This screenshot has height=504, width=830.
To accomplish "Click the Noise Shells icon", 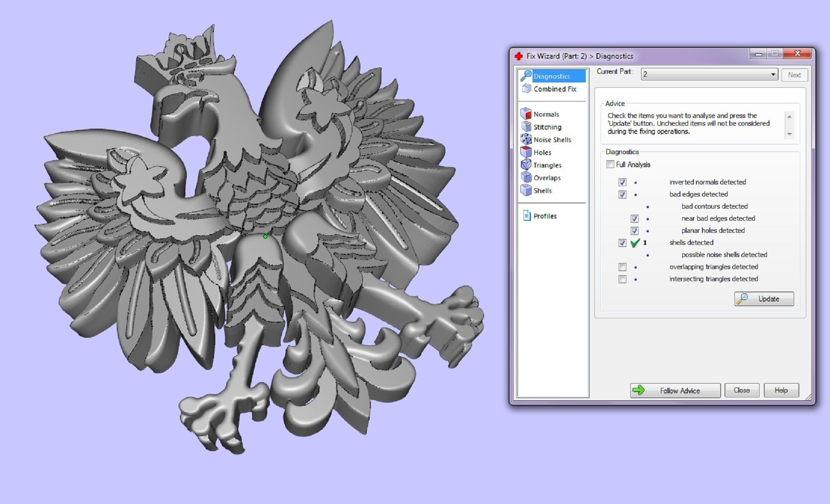I will (526, 139).
